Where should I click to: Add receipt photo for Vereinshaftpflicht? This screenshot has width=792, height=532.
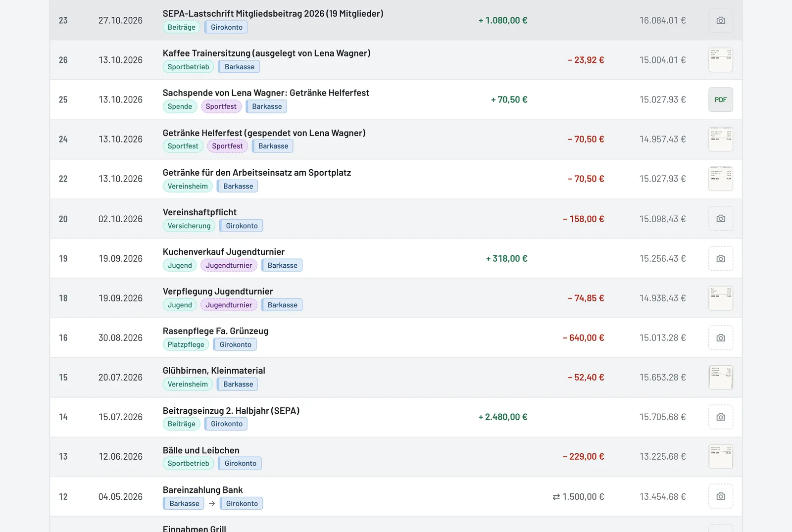click(721, 219)
